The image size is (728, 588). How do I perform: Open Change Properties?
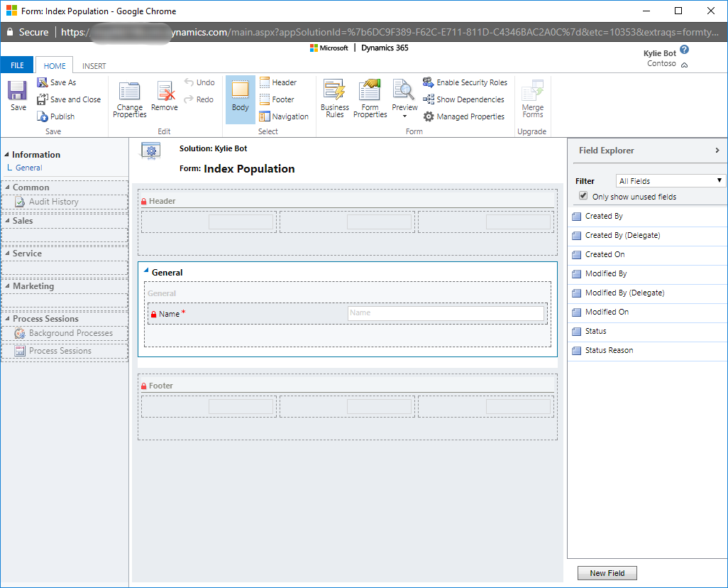click(x=130, y=99)
